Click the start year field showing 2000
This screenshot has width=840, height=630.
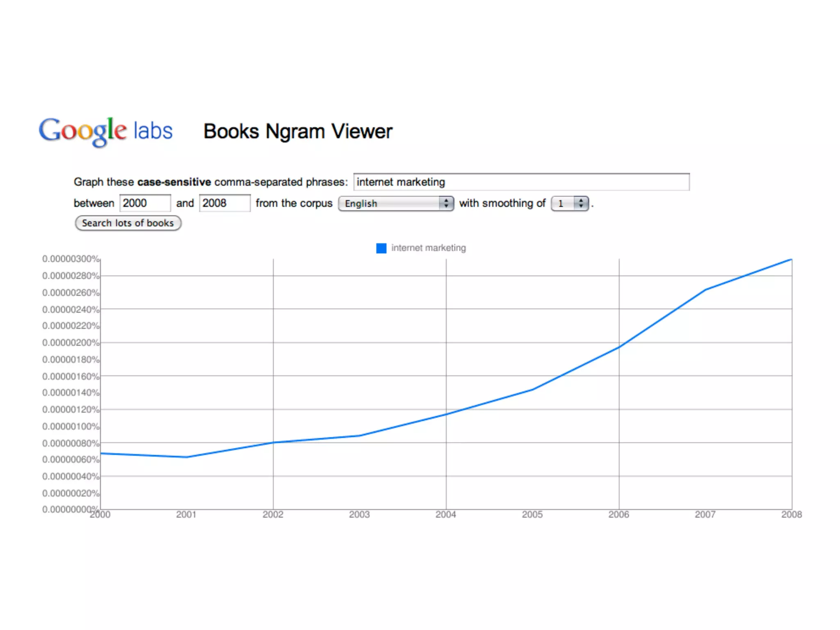(144, 203)
